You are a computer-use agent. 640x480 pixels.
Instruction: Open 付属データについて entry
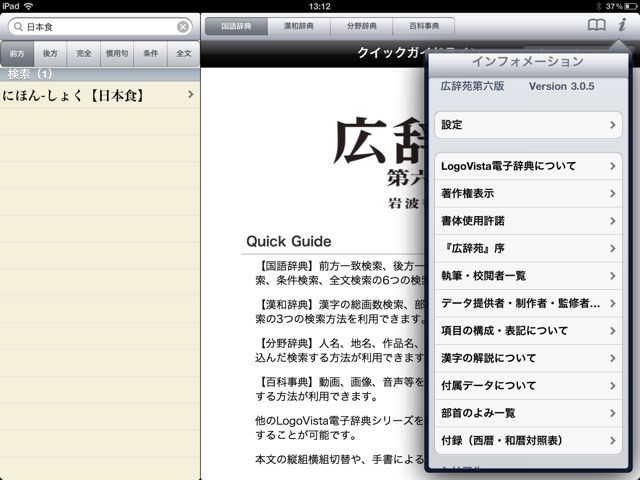(x=528, y=386)
